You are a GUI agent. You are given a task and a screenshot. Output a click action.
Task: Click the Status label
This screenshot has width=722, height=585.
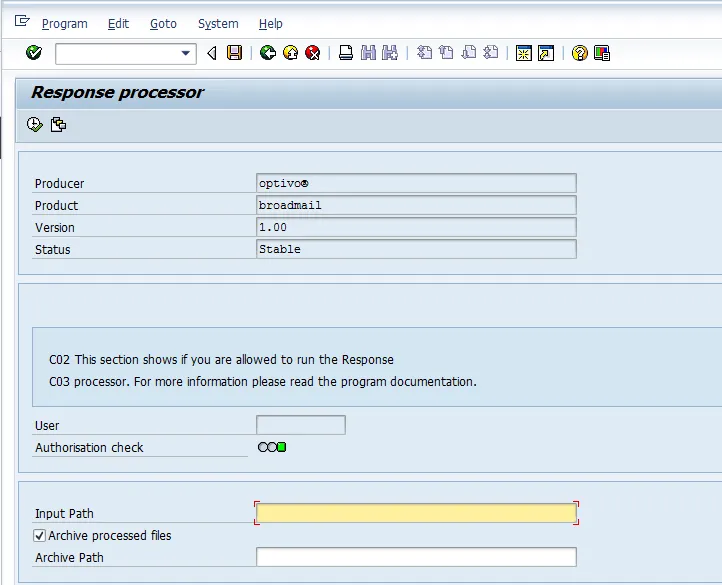(52, 250)
